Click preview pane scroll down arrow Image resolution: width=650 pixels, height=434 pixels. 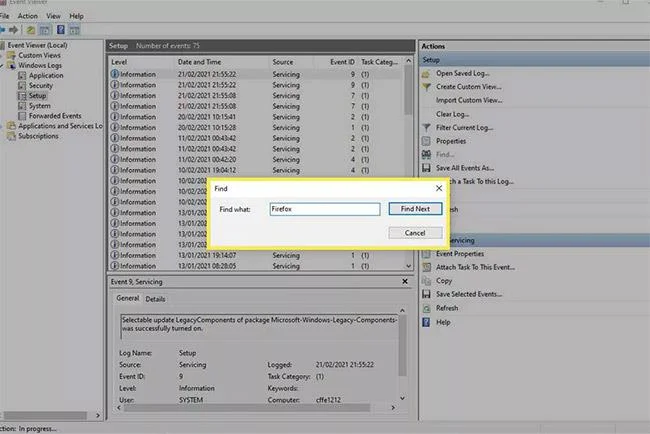click(x=402, y=398)
